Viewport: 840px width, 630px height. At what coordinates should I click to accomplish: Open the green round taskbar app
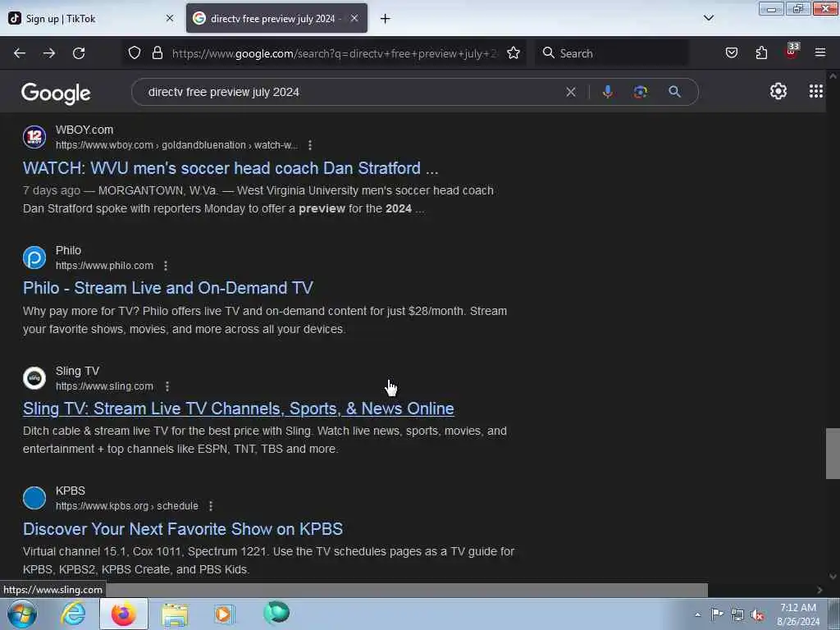tap(276, 613)
